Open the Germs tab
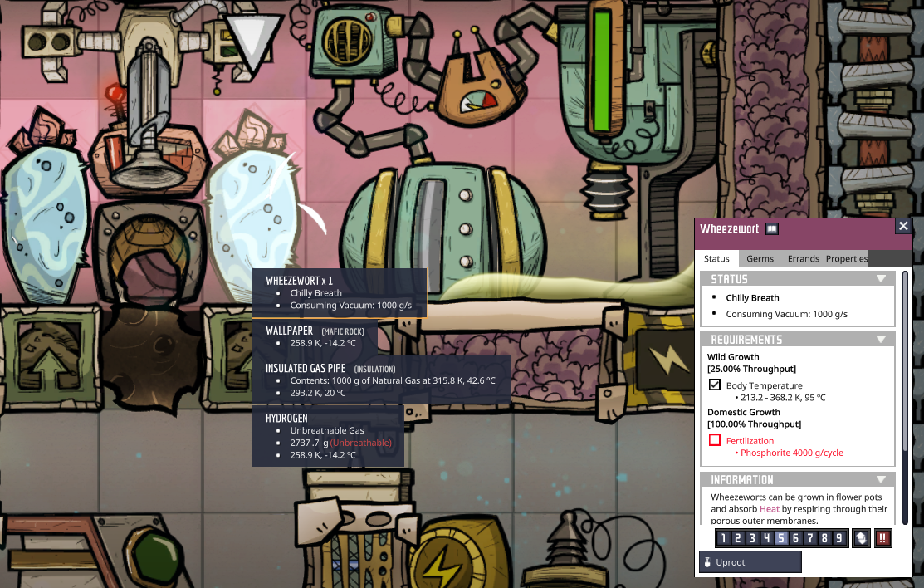The height and width of the screenshot is (588, 924). coord(760,258)
